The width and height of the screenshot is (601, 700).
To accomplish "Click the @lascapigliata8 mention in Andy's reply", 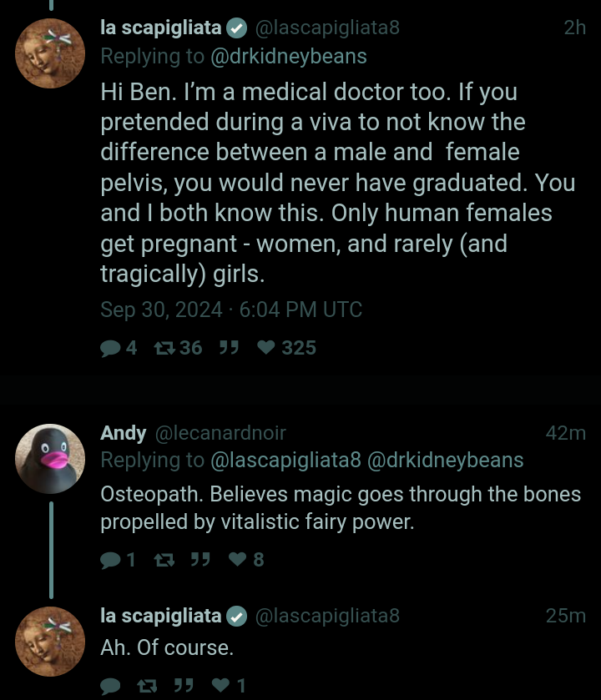I will click(285, 460).
